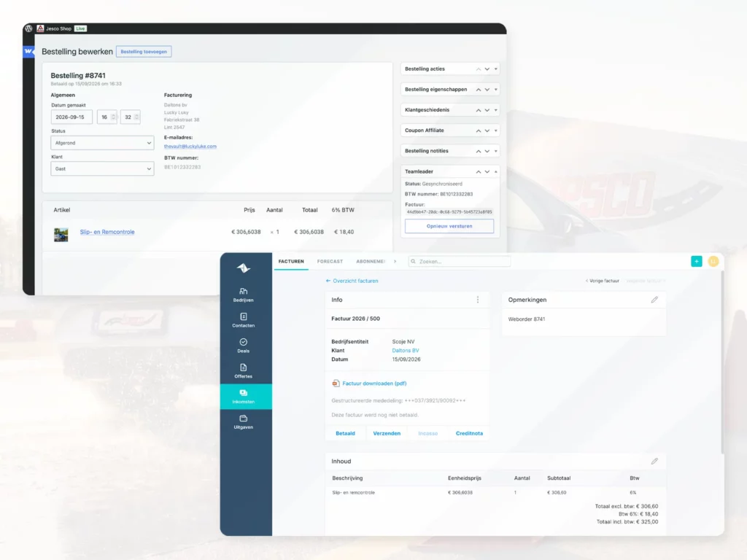
Task: Select the Teamleader factuur ID text
Action: [x=449, y=212]
